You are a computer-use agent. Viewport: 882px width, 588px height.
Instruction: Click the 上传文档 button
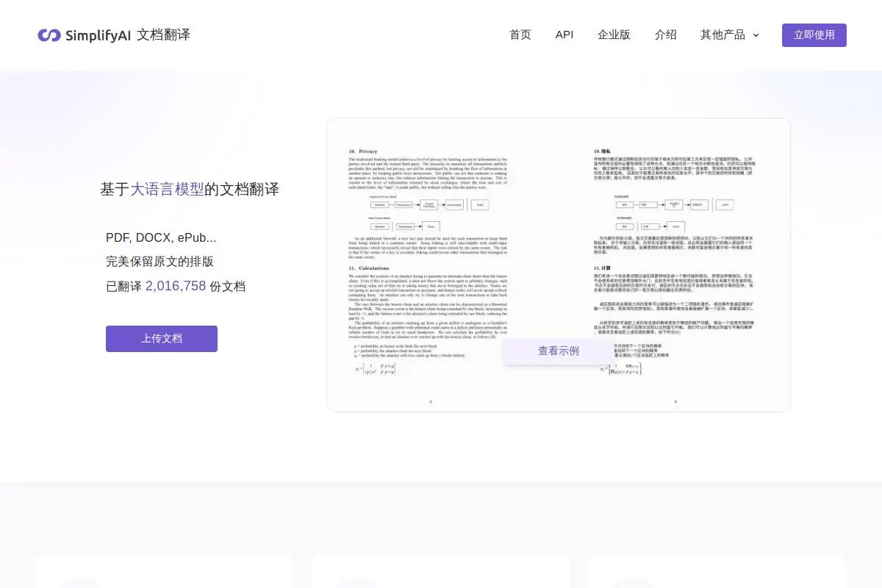[x=162, y=339]
